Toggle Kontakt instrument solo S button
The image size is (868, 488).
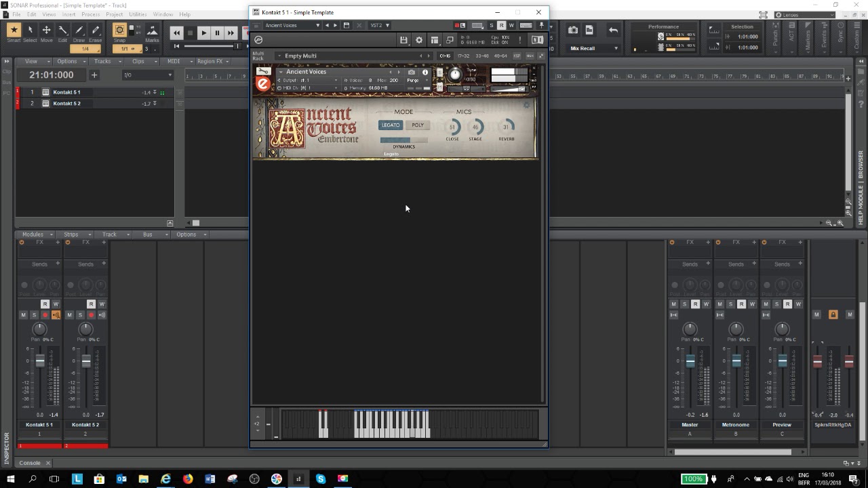440,73
